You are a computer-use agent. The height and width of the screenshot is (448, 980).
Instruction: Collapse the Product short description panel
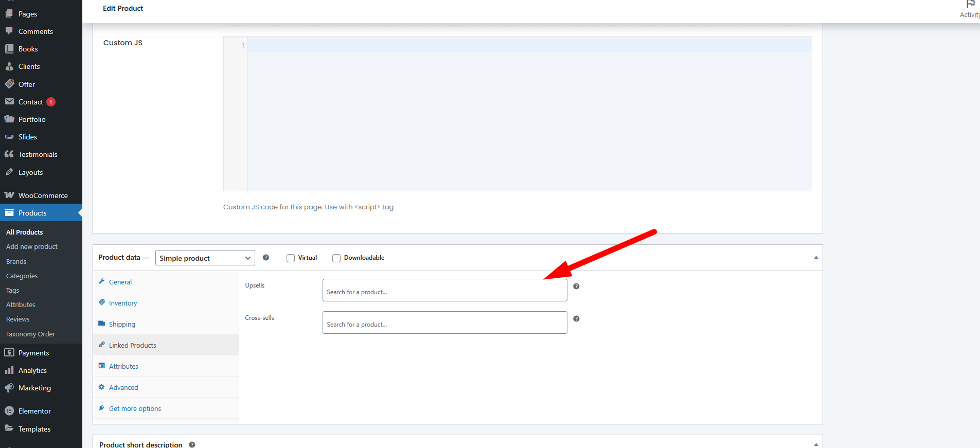pyautogui.click(x=816, y=444)
